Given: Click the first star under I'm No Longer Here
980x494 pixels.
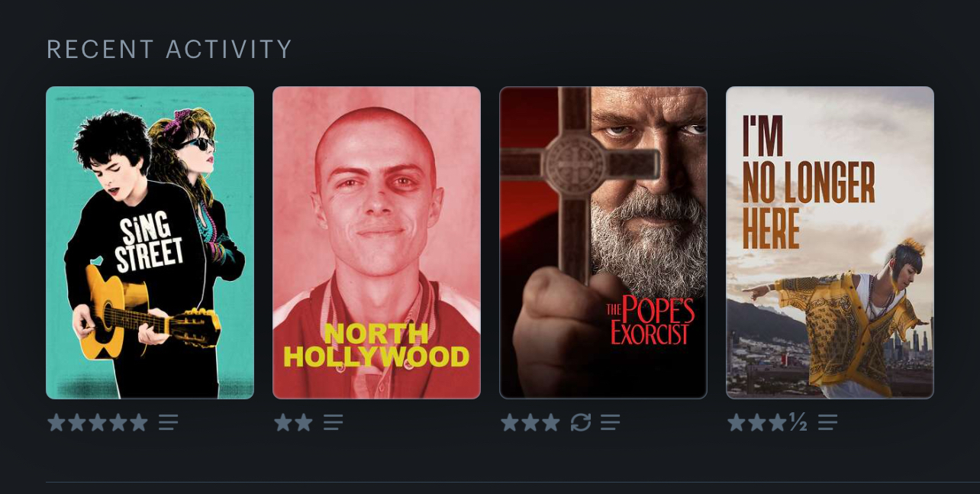Looking at the screenshot, I should [737, 422].
